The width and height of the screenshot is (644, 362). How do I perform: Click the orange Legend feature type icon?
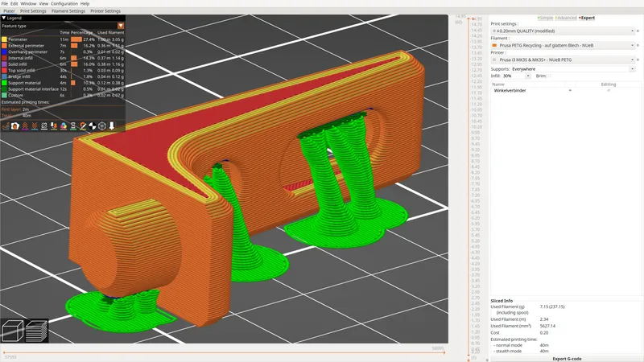(x=120, y=26)
